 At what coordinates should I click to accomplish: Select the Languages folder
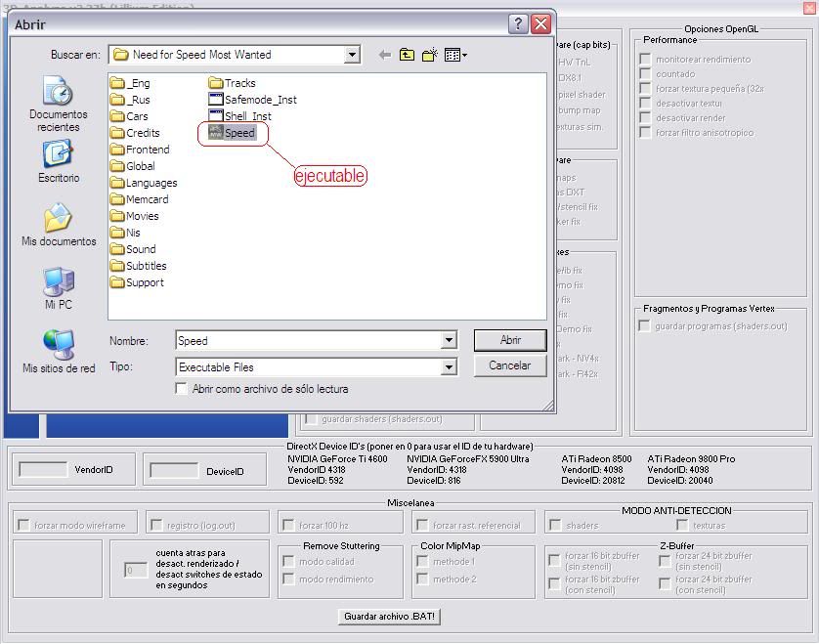[145, 183]
